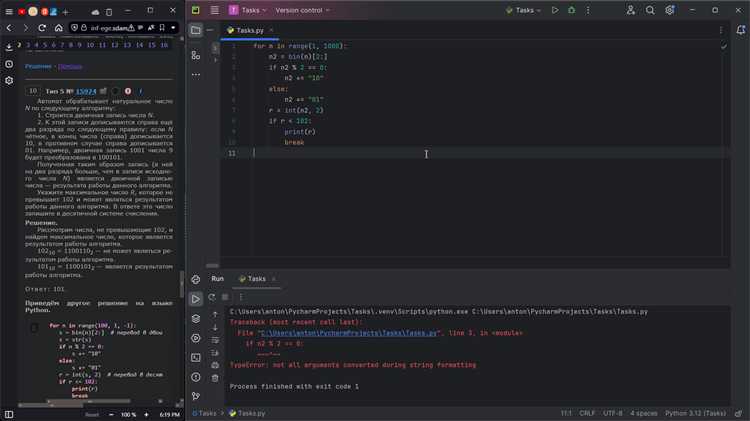Screen dimensions: 750x421
Task: Open IDE settings gear icon
Action: coord(669,10)
